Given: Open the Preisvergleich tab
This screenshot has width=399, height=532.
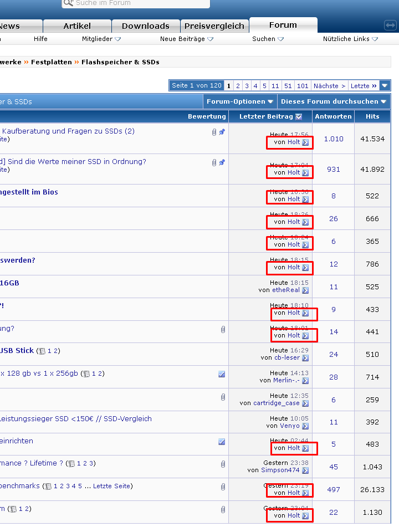Looking at the screenshot, I should pyautogui.click(x=214, y=26).
